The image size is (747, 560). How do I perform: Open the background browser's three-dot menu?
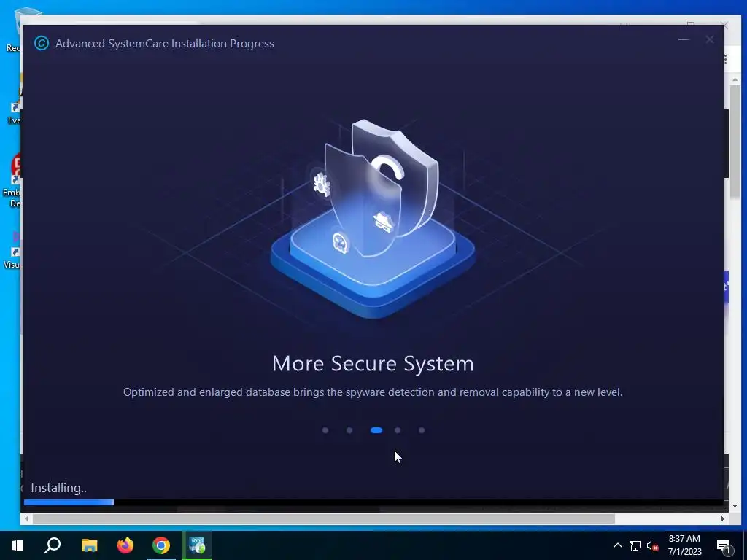(726, 60)
